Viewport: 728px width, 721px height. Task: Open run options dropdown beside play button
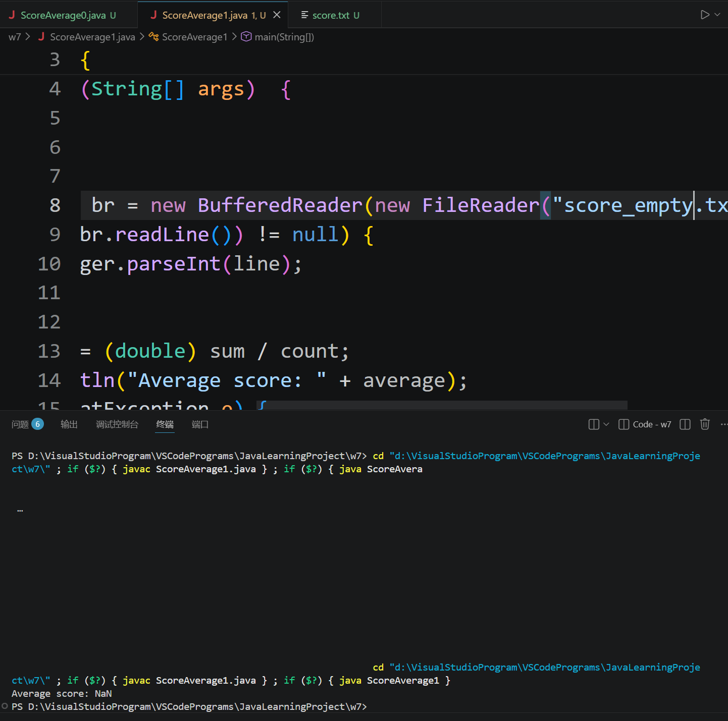pyautogui.click(x=717, y=15)
